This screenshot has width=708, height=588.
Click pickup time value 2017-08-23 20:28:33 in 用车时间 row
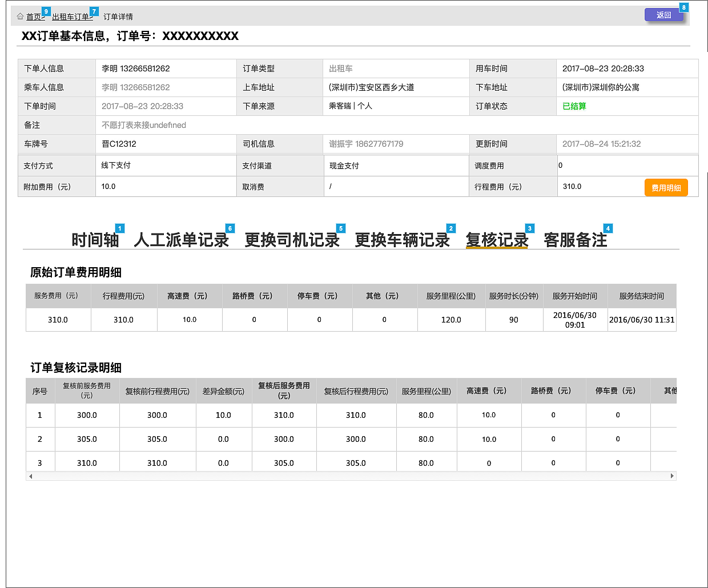pos(603,69)
